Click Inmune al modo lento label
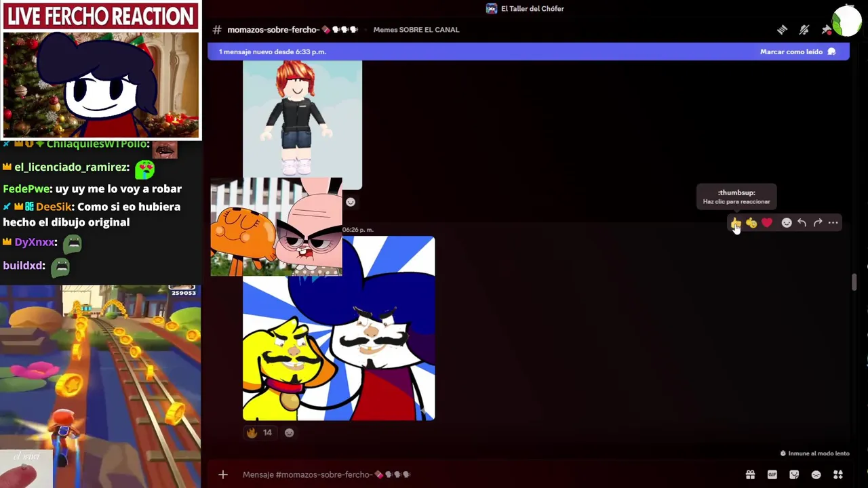 click(814, 453)
